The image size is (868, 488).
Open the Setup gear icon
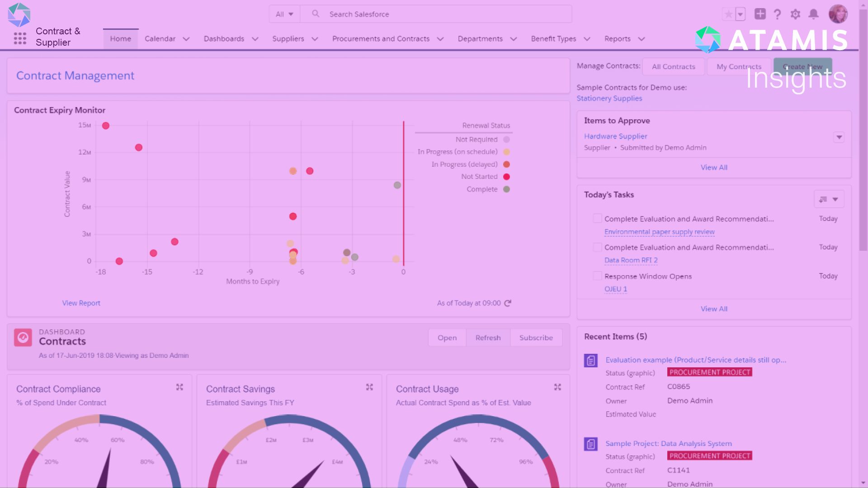click(795, 14)
